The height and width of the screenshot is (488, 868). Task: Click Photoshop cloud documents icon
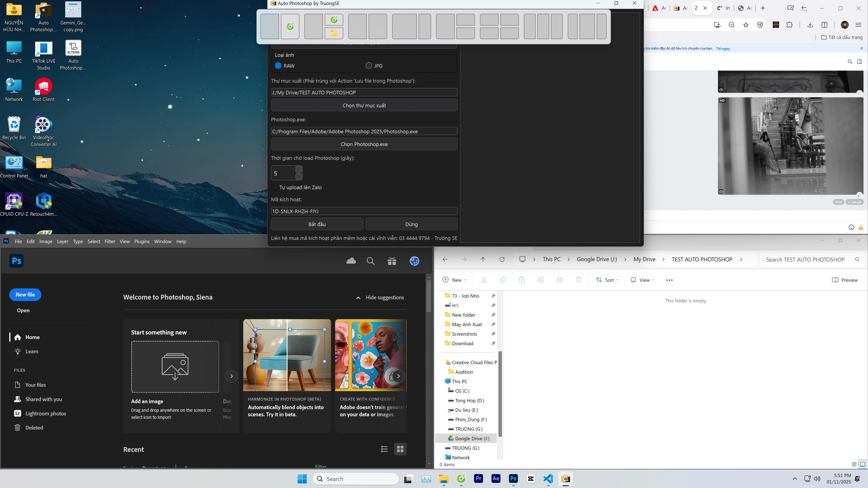[x=351, y=261]
